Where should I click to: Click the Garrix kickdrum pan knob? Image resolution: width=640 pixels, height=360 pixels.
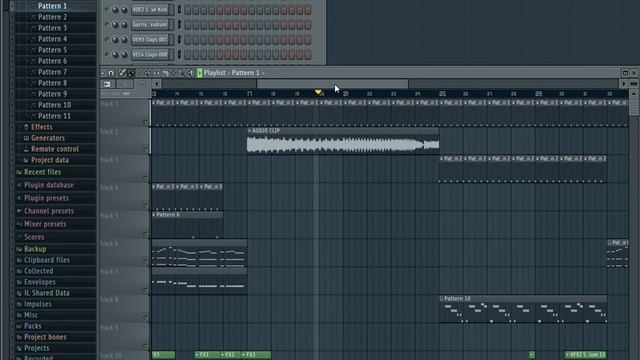(115, 24)
